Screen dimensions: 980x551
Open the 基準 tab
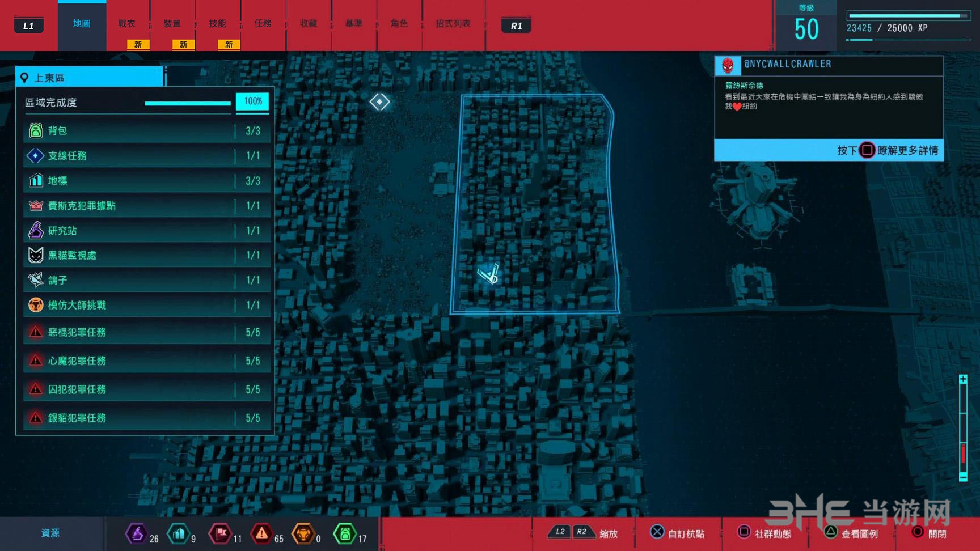pyautogui.click(x=354, y=23)
